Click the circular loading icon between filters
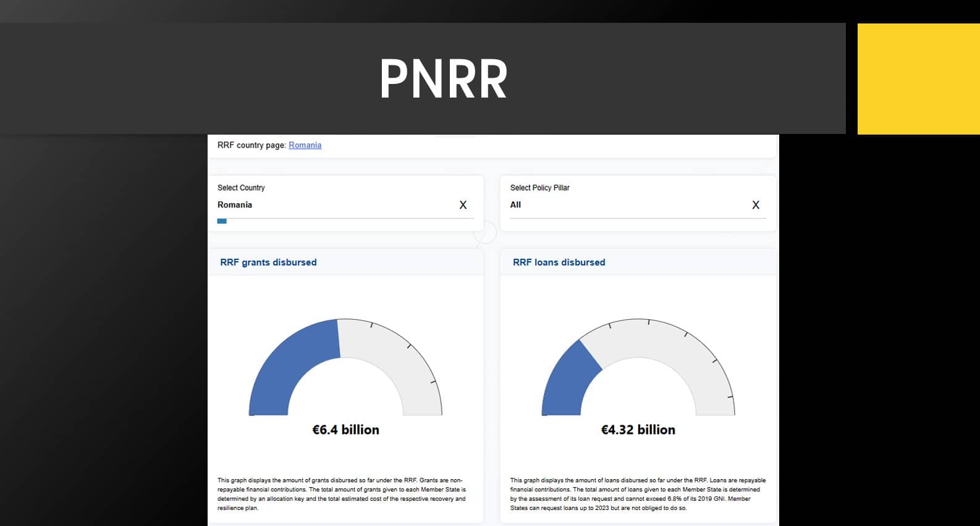The image size is (980, 526). coord(486,233)
